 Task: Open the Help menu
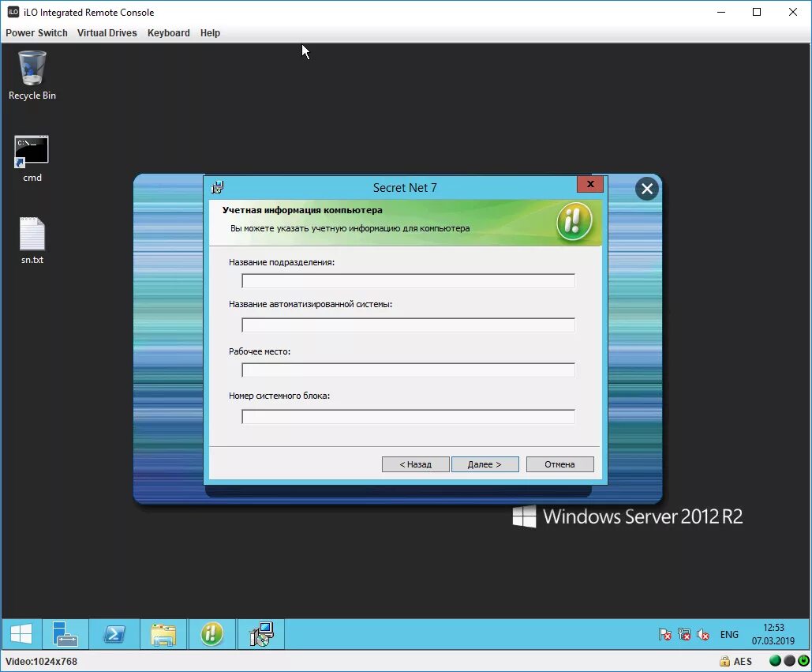(x=210, y=32)
